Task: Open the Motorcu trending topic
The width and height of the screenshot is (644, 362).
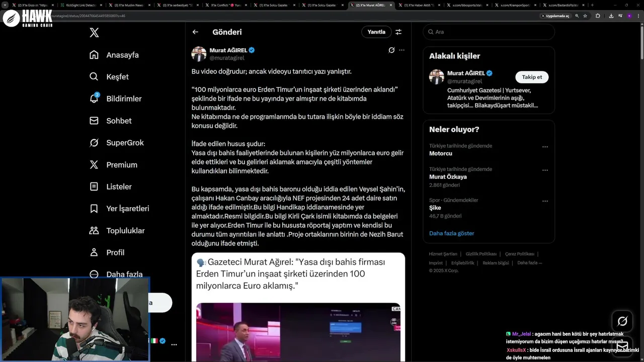Action: pos(440,153)
